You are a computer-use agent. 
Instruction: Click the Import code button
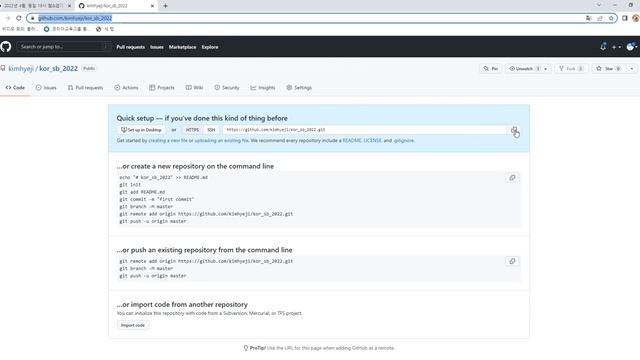(x=133, y=325)
